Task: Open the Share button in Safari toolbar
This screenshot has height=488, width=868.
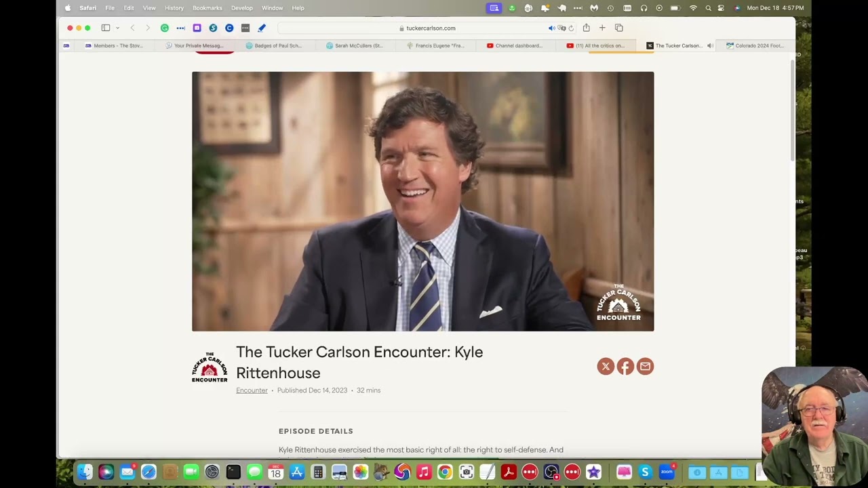Action: (586, 28)
